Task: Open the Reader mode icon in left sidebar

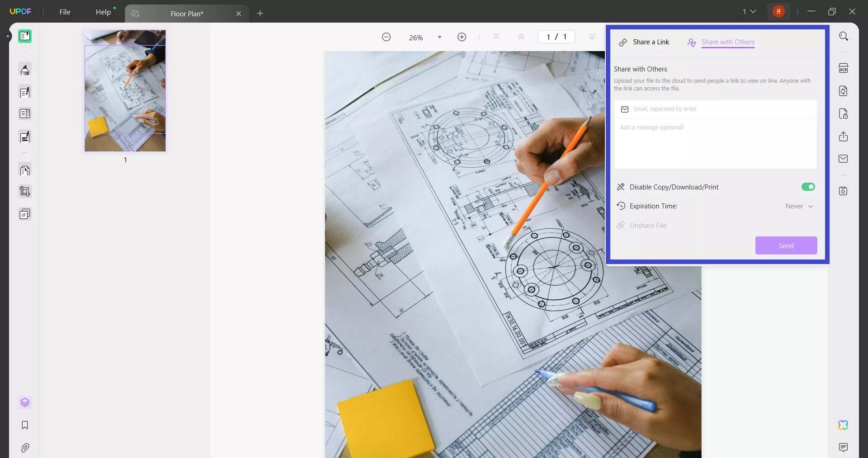Action: (25, 36)
